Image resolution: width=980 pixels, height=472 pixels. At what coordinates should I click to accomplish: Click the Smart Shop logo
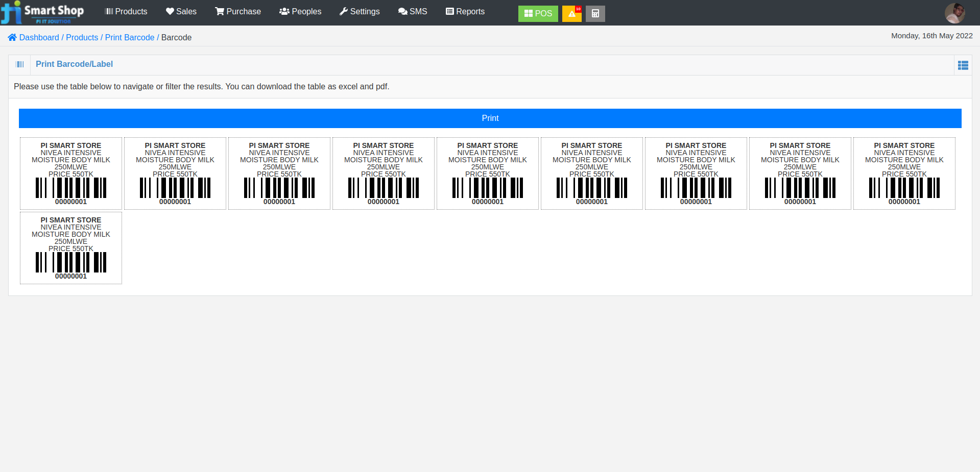[43, 13]
